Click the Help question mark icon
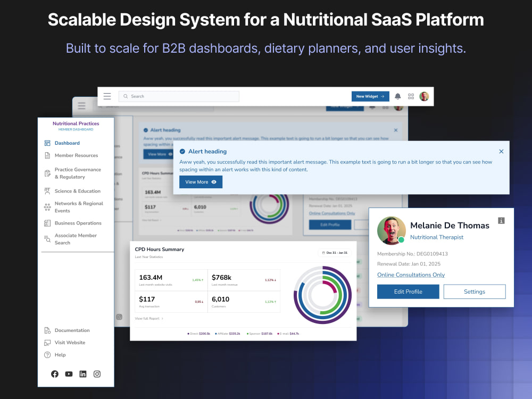Image resolution: width=532 pixels, height=399 pixels. (47, 355)
